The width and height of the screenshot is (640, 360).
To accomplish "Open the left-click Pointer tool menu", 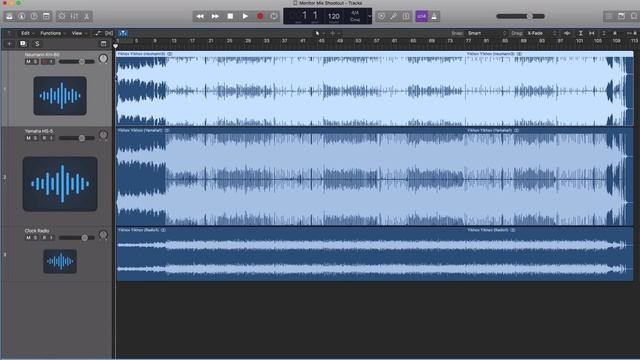I will click(x=319, y=33).
